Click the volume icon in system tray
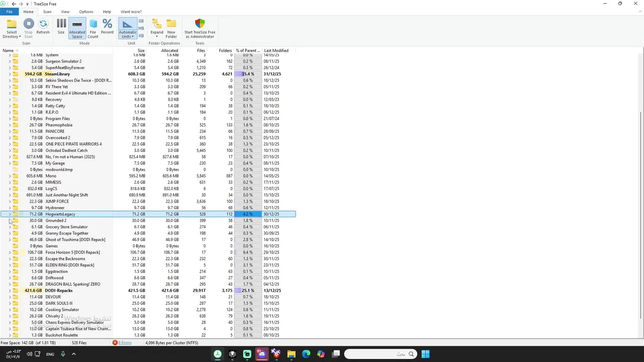 (x=29, y=354)
